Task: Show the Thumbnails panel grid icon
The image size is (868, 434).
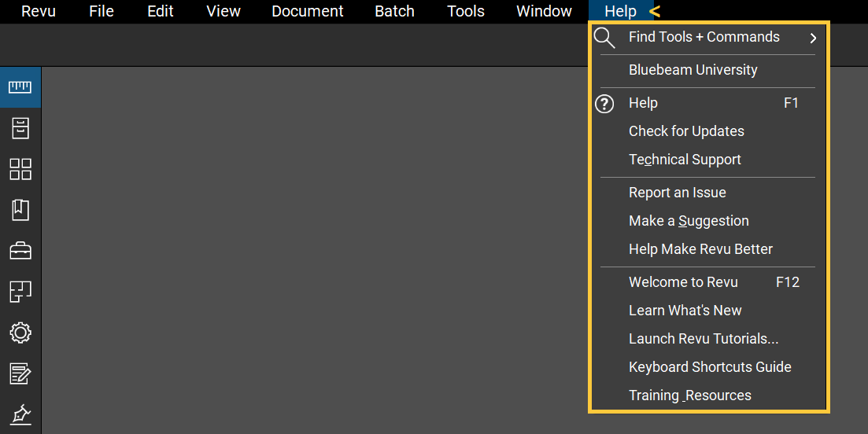Action: click(20, 169)
